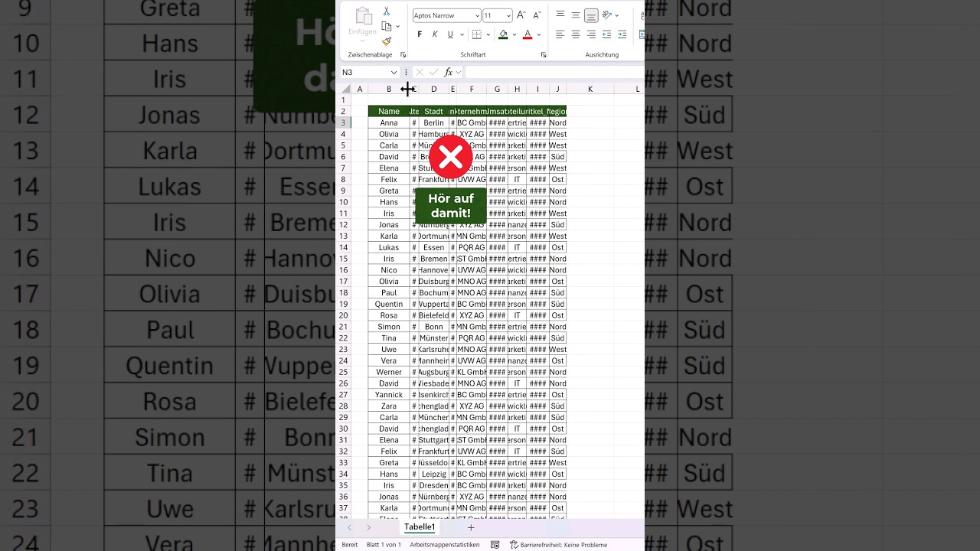Click the Decrease Indent icon
Screen dimensions: 980x551
[606, 34]
